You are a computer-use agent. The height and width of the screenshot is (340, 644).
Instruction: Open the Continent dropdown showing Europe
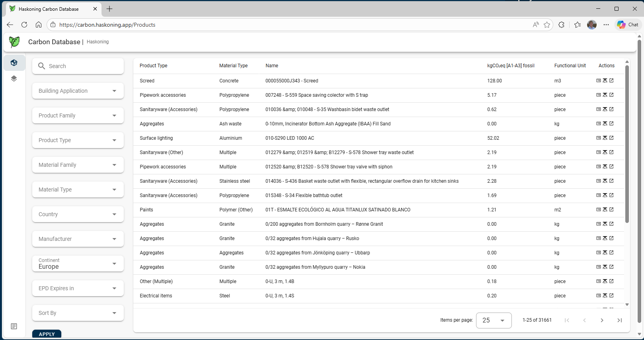coord(78,264)
